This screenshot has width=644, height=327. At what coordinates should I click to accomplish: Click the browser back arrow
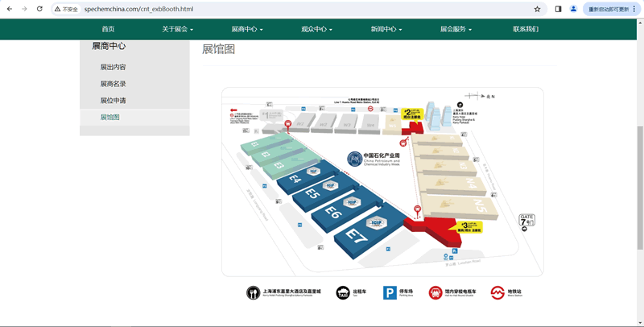pos(9,9)
